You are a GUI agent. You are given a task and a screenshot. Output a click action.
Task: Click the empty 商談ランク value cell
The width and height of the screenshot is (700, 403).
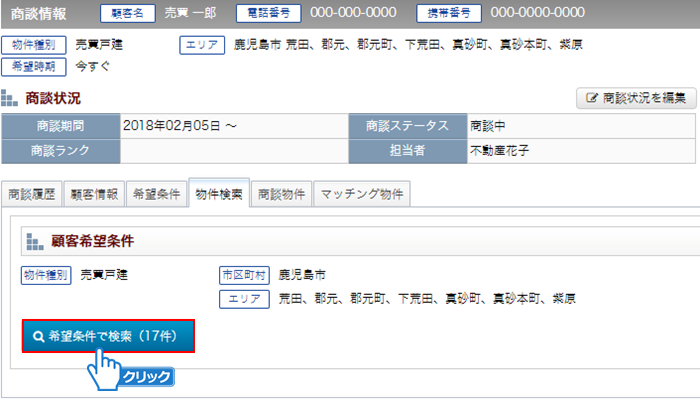(x=234, y=150)
